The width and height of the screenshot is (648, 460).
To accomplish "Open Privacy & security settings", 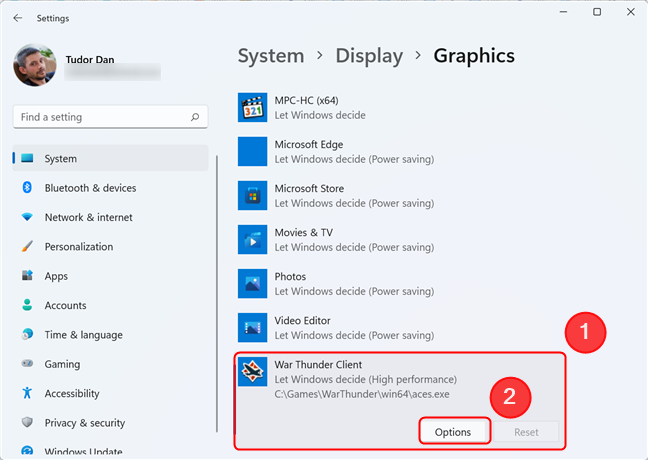I will pos(110,422).
